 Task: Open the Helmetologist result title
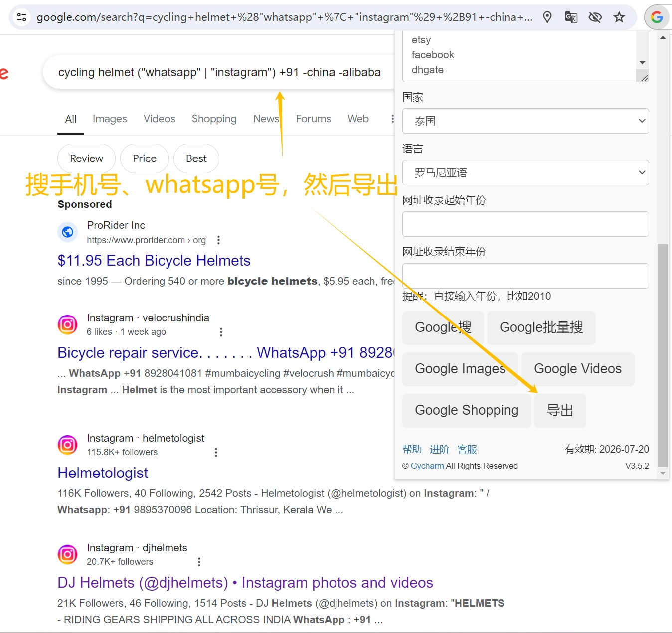(103, 473)
